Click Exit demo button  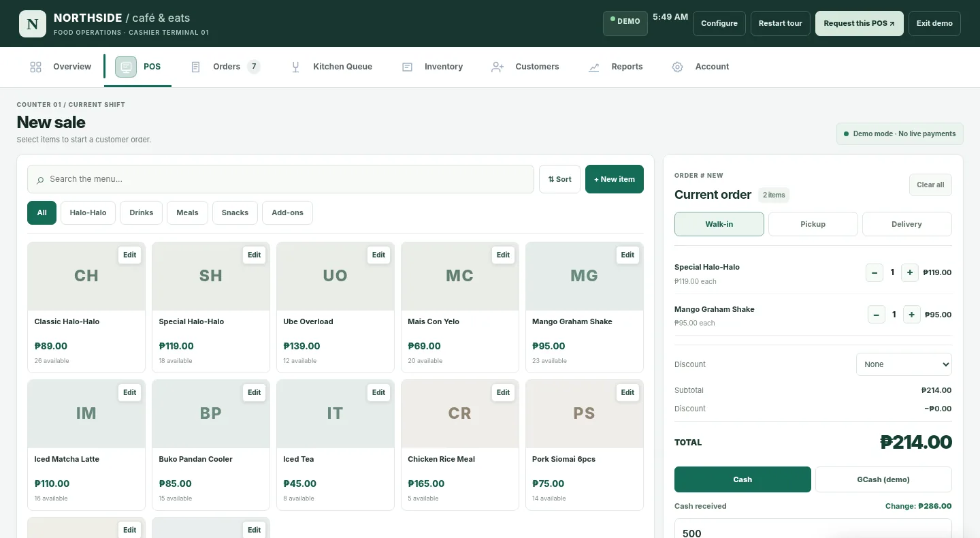pyautogui.click(x=934, y=23)
